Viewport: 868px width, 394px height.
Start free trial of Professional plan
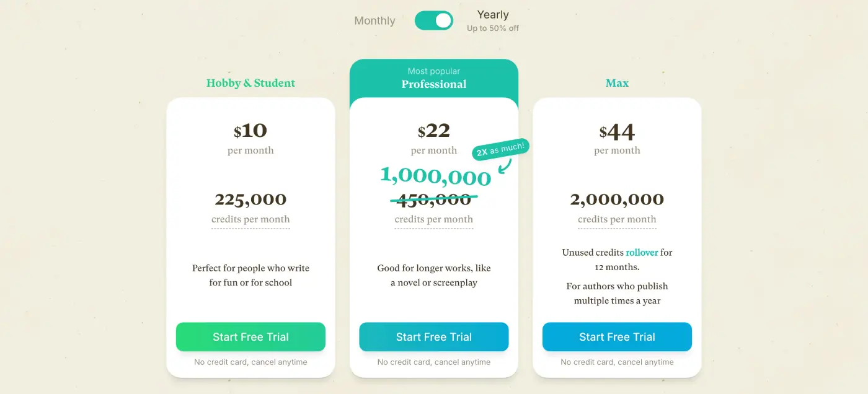[x=433, y=336]
